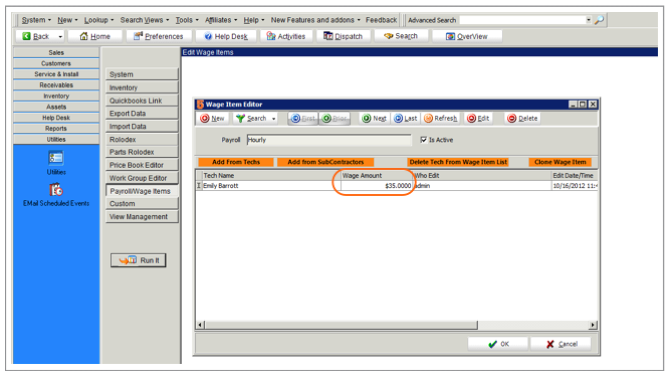671x376 pixels.
Task: Click the Next record button
Action: pos(374,118)
